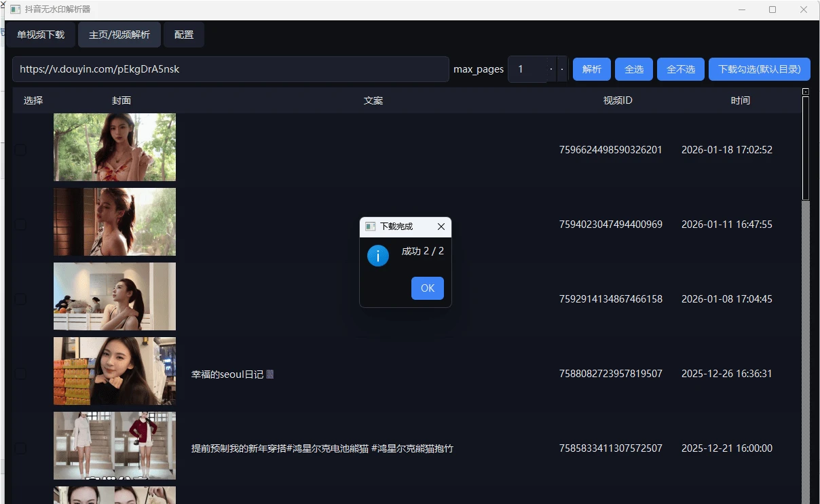Click 全不选 to deselect all videos
Screen dimensions: 820x504
(681, 69)
